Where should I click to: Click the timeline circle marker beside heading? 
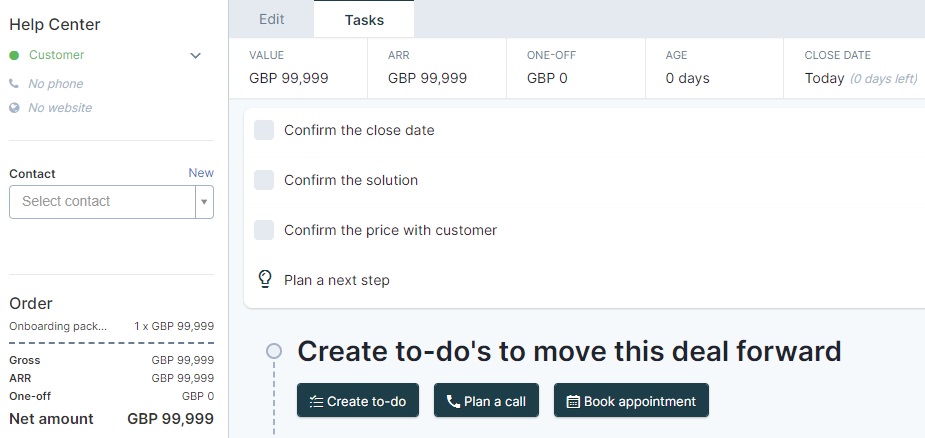coord(274,351)
